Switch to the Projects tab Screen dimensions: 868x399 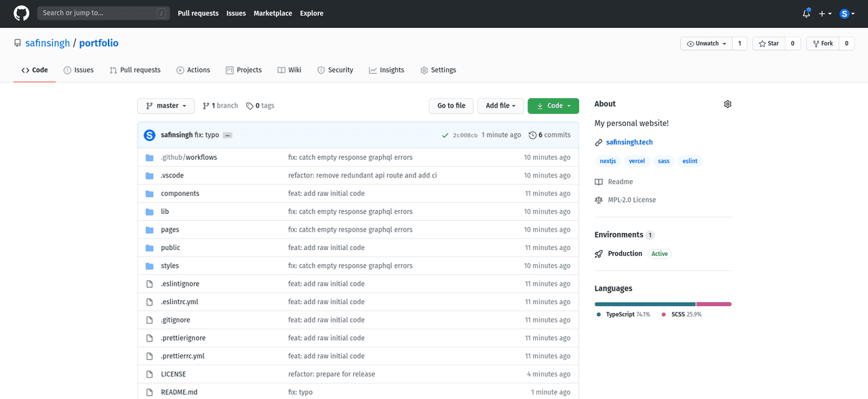pyautogui.click(x=243, y=70)
